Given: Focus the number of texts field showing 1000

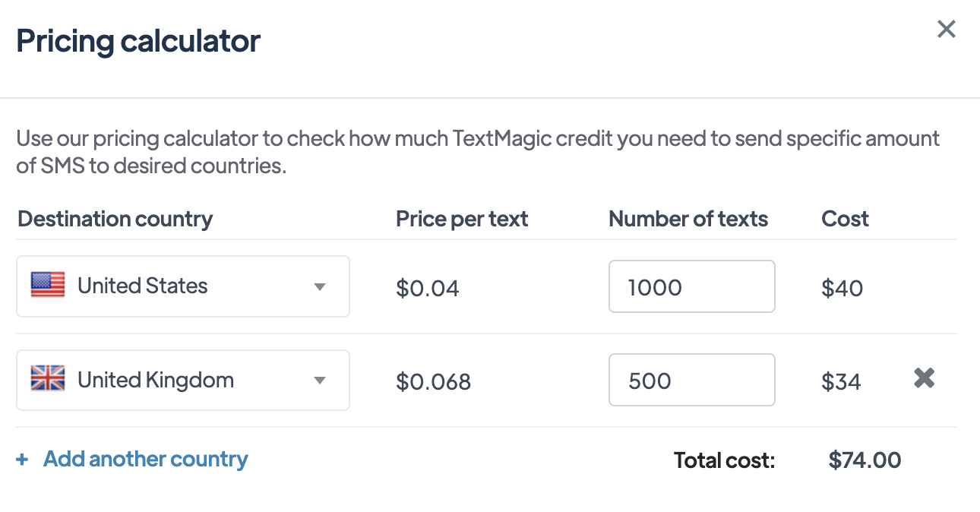Looking at the screenshot, I should pos(691,287).
